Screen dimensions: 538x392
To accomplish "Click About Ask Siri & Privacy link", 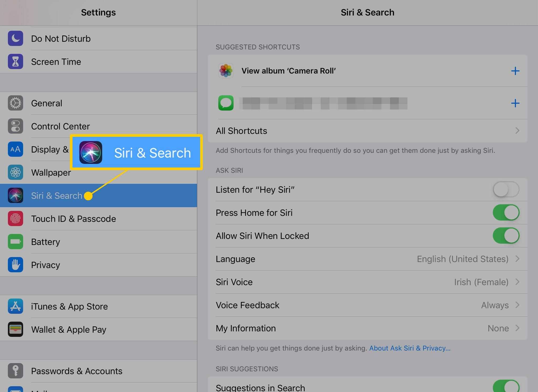I will pyautogui.click(x=410, y=348).
